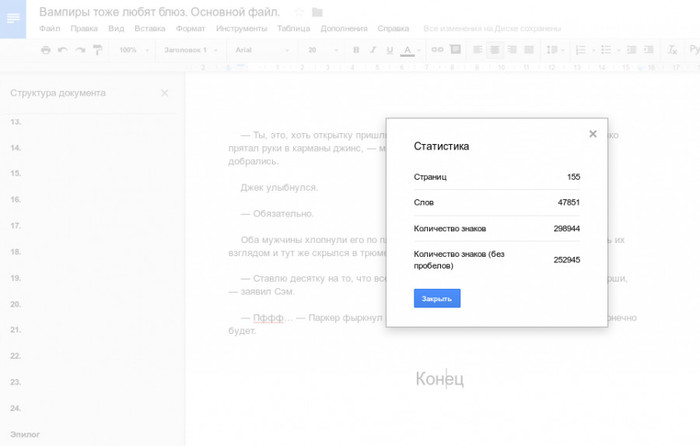
Task: Open the Arial font dropdown
Action: click(x=262, y=50)
